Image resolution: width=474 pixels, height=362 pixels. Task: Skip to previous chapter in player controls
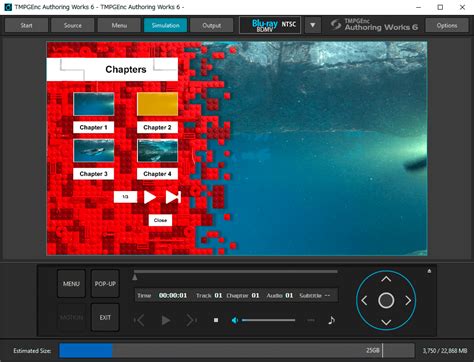click(x=139, y=320)
